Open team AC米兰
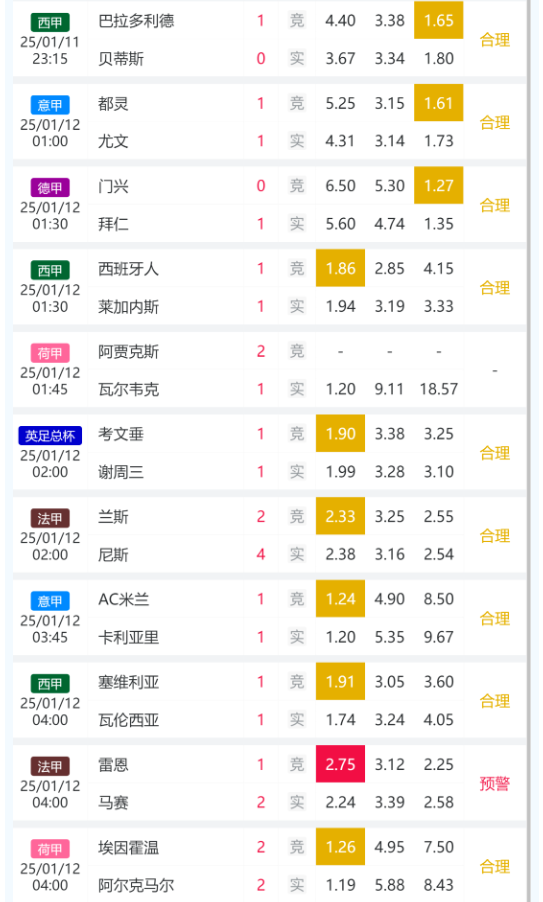 (124, 599)
